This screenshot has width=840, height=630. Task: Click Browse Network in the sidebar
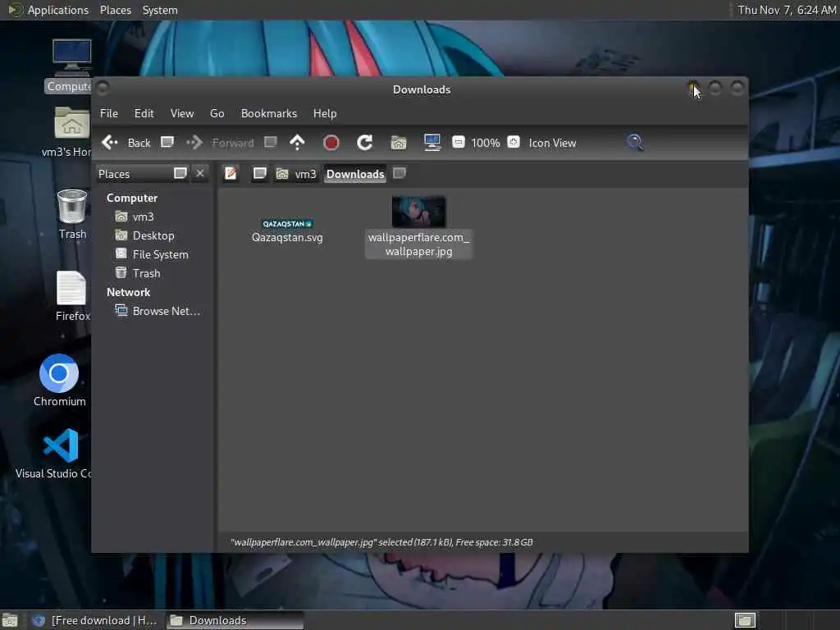point(158,311)
